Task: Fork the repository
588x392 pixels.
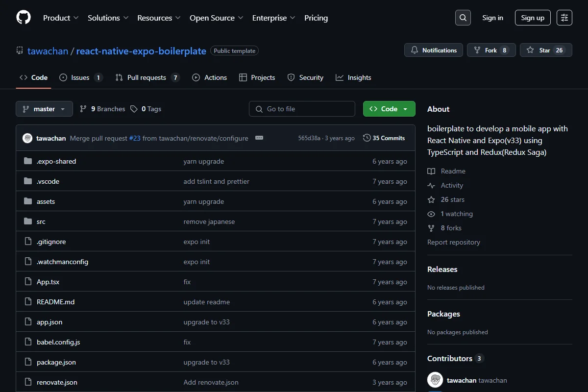Action: pos(491,50)
